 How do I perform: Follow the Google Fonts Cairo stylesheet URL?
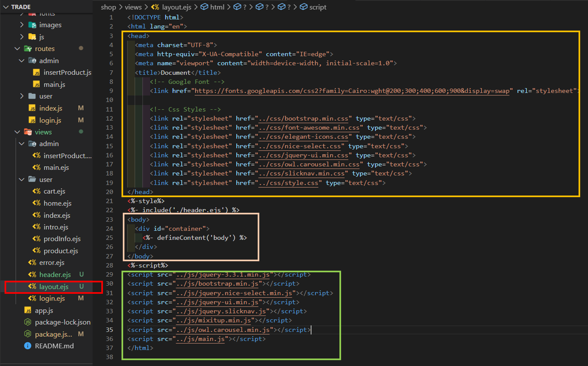pyautogui.click(x=352, y=91)
